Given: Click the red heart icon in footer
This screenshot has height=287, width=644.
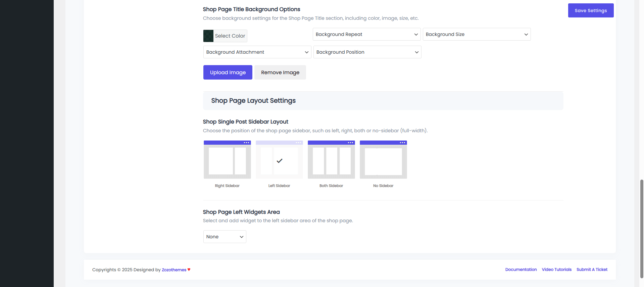Looking at the screenshot, I should pos(189,270).
